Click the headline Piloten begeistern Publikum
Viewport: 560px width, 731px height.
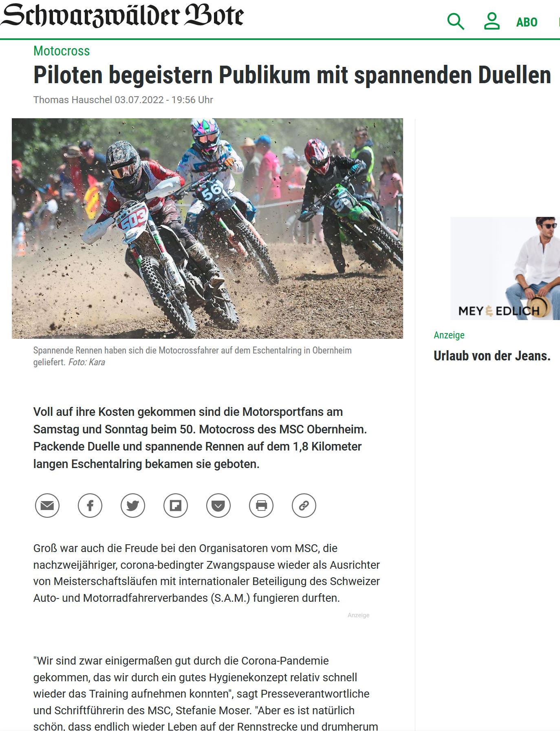click(x=292, y=75)
